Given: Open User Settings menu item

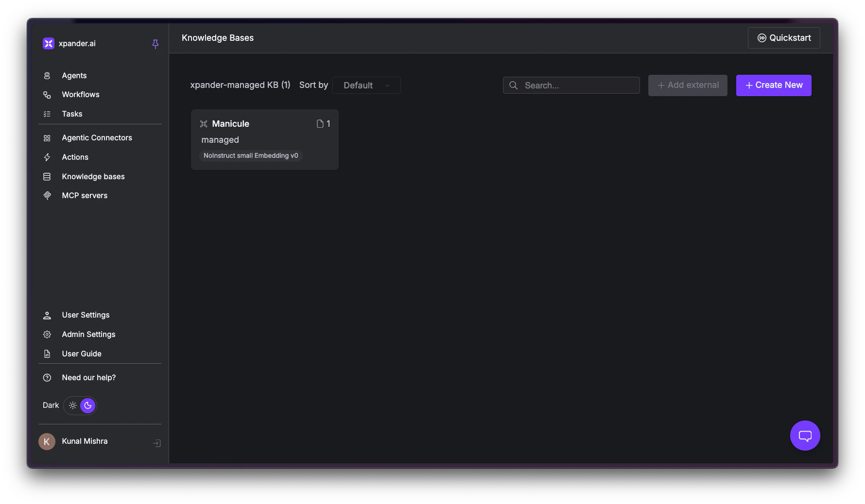Looking at the screenshot, I should click(86, 315).
